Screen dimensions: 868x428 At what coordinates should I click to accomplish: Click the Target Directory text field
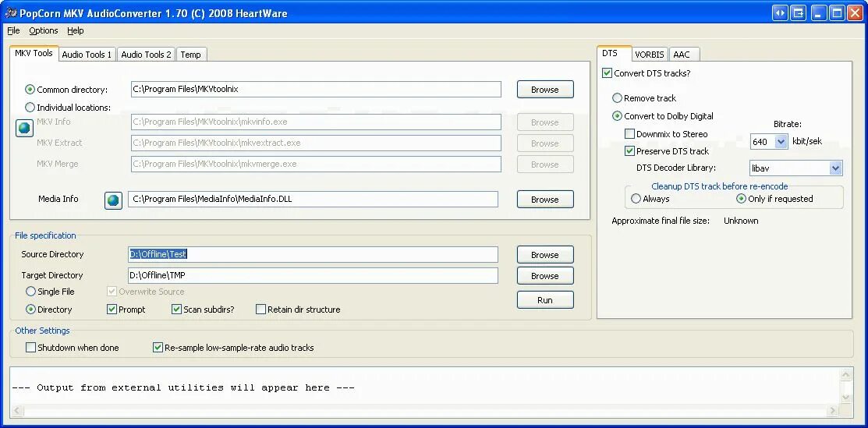[313, 276]
